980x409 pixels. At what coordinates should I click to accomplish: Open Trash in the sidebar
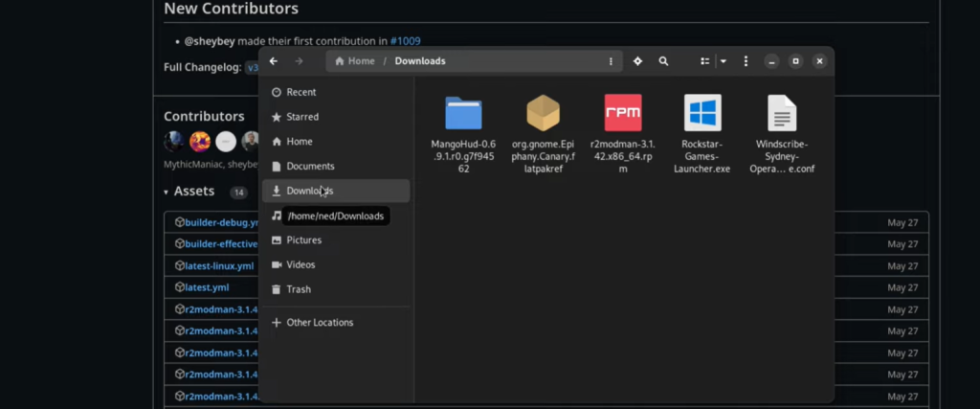tap(336, 289)
